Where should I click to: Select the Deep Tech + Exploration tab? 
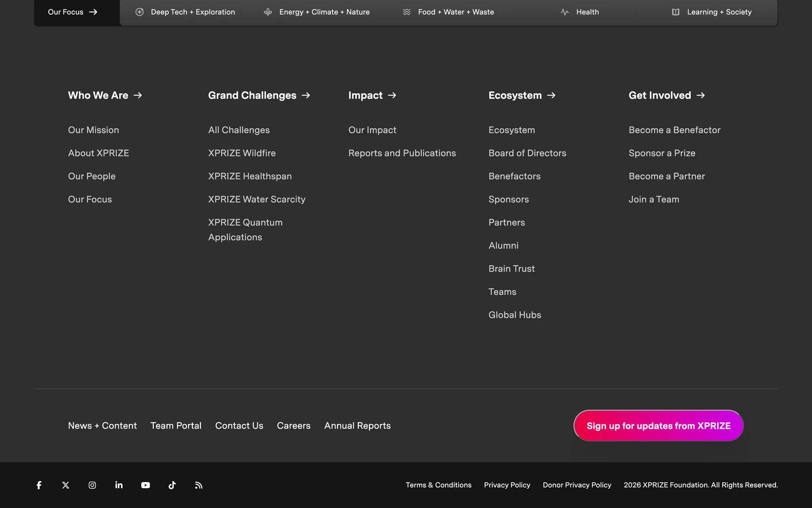click(x=186, y=12)
